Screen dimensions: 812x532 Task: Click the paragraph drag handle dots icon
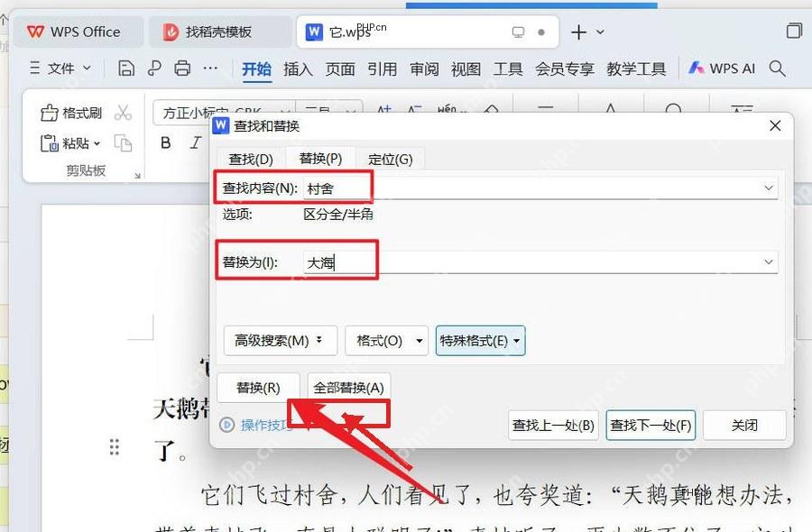(x=115, y=446)
